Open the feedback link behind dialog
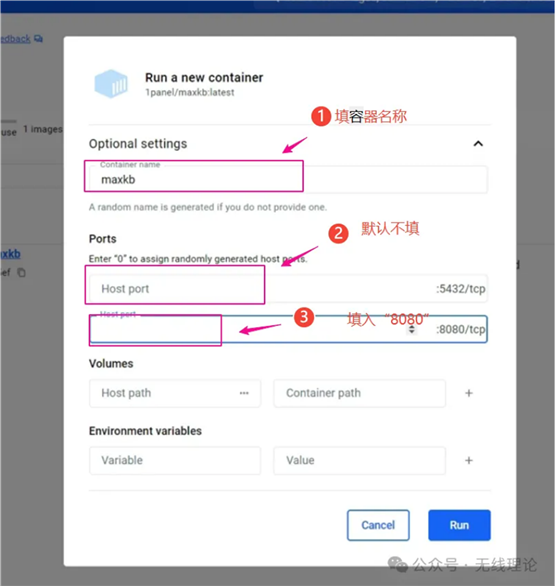 15,39
